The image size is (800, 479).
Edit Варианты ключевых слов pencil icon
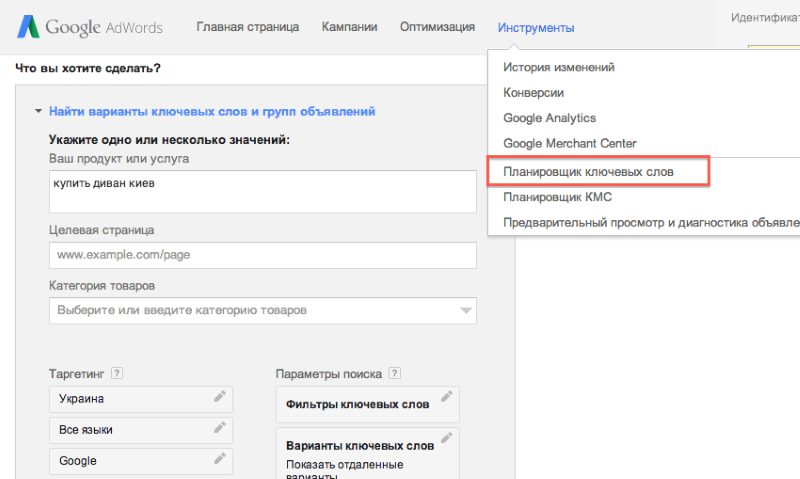click(446, 438)
